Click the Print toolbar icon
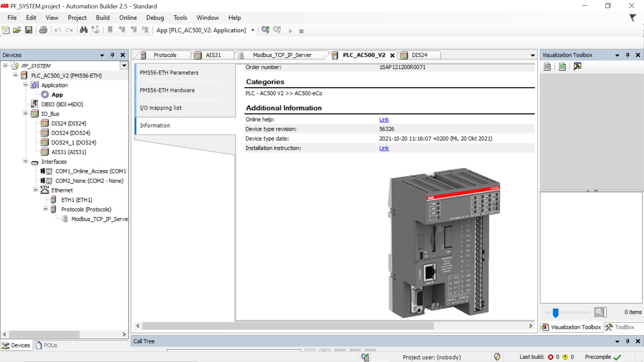Screen dimensions: 644x362 tap(43, 30)
